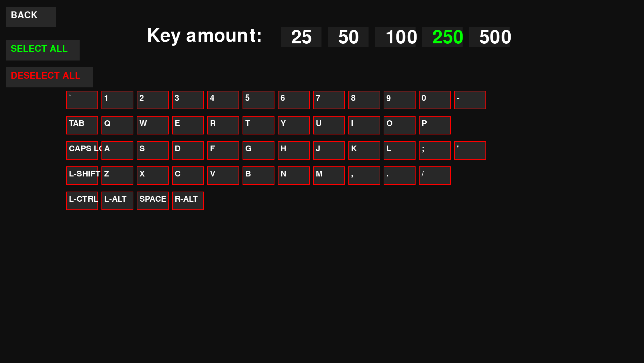Switch key amount to 500

(x=489, y=37)
